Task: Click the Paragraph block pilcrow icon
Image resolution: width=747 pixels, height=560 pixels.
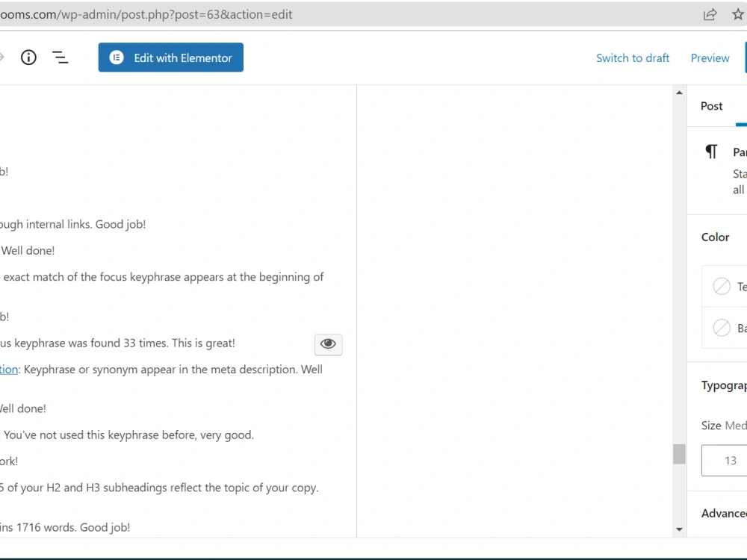Action: 711,152
